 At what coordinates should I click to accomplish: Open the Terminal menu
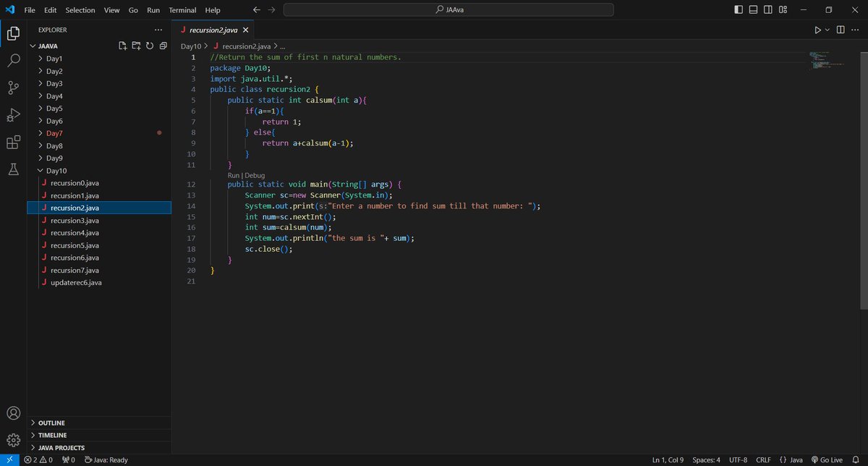(182, 10)
